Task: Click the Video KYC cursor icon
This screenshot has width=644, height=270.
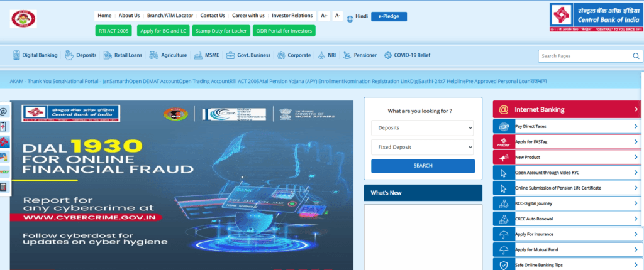Action: 504,173
